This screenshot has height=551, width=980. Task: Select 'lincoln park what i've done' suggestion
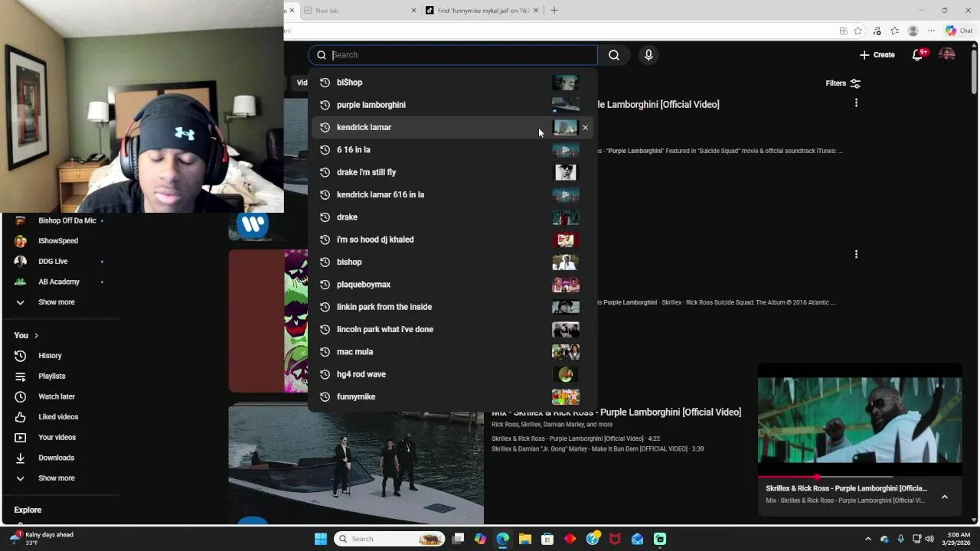[x=452, y=329]
